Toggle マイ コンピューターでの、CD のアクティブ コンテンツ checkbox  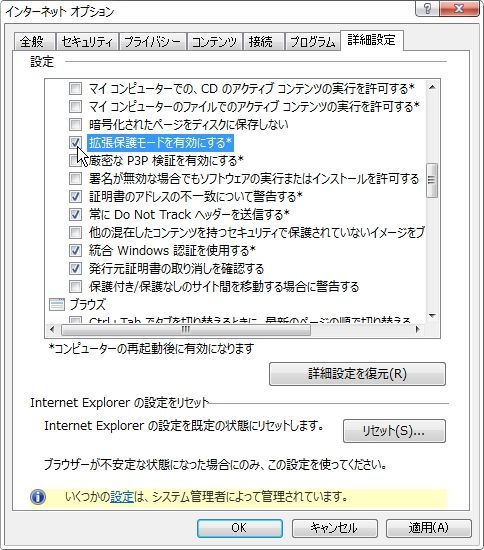click(75, 88)
